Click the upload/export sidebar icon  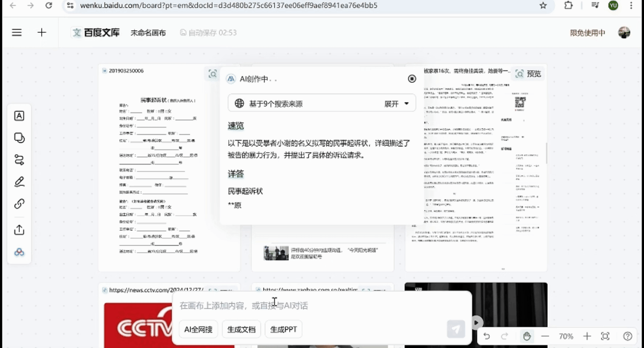pyautogui.click(x=19, y=229)
